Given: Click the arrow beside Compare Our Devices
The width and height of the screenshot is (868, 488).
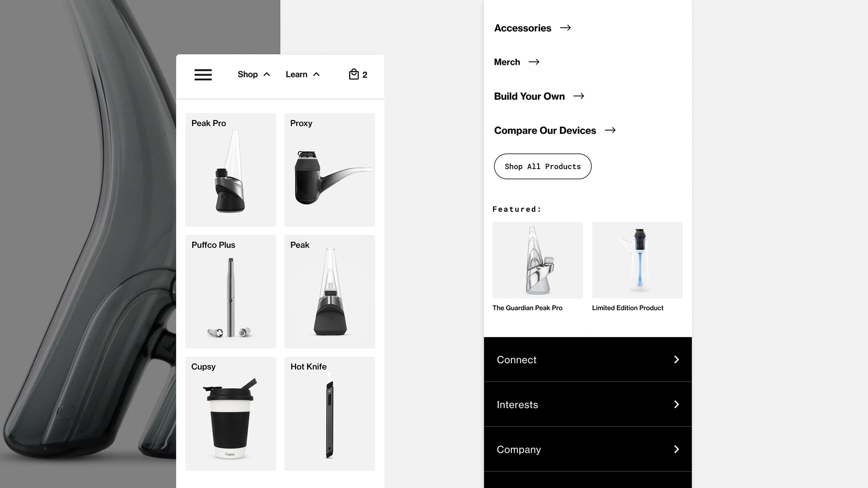Looking at the screenshot, I should [x=610, y=130].
